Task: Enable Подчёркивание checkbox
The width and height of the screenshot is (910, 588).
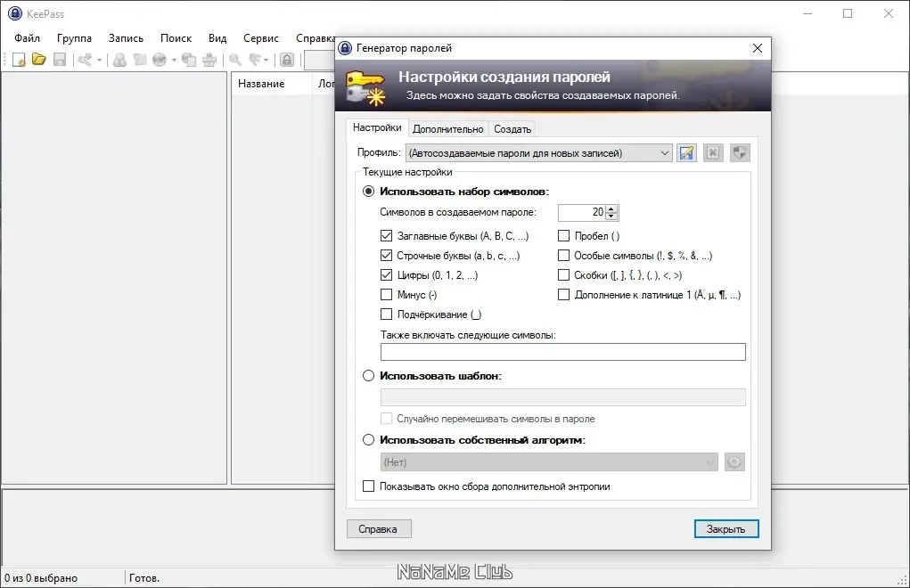Action: (x=387, y=314)
